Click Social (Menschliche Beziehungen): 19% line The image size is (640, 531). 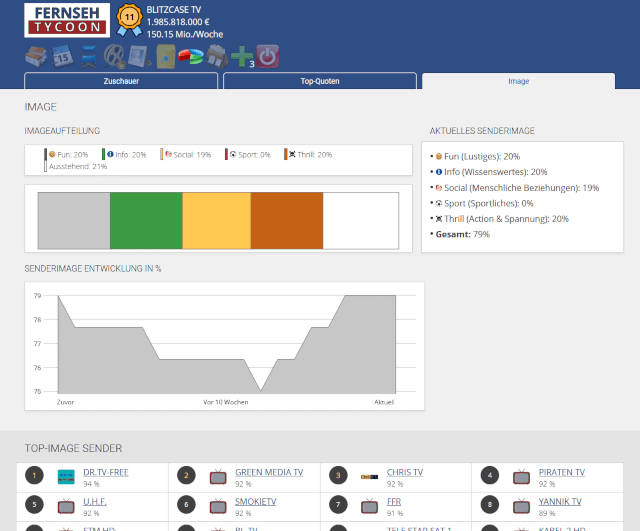tap(517, 188)
